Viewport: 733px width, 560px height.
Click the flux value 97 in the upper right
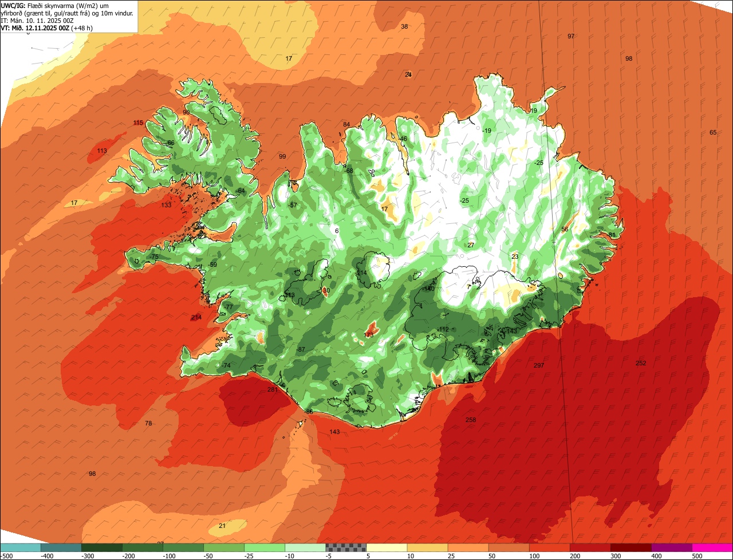(571, 36)
